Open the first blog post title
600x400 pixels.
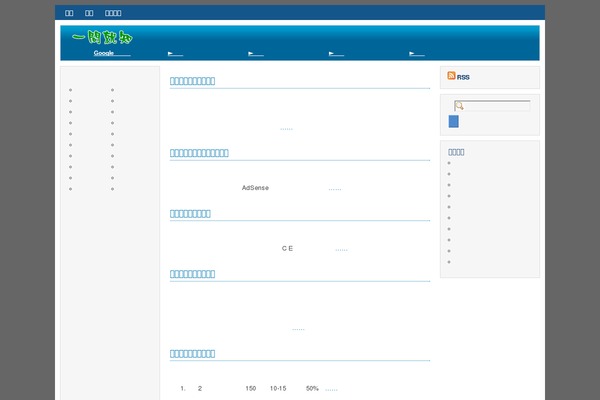207,81
